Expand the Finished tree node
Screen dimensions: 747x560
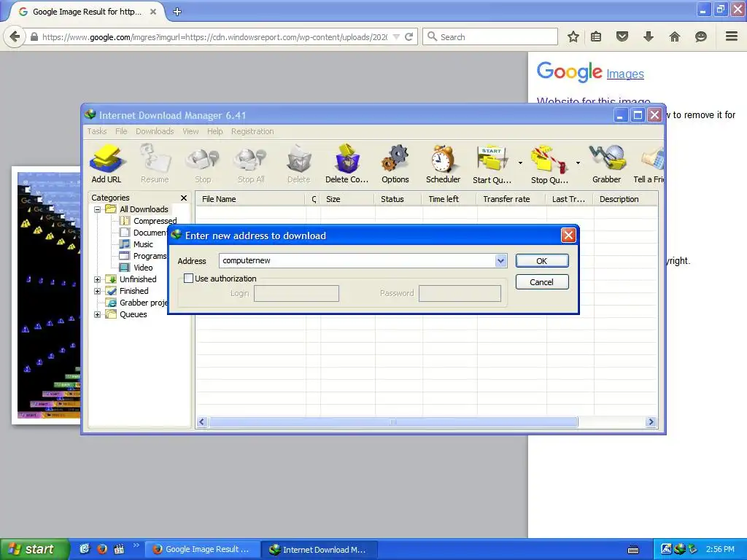coord(97,291)
